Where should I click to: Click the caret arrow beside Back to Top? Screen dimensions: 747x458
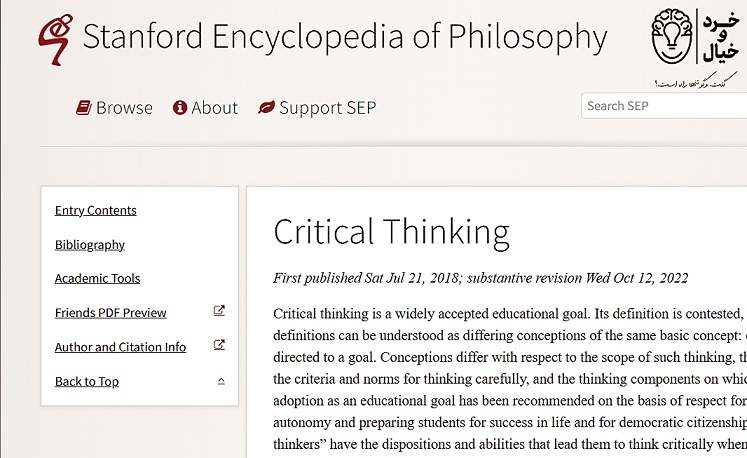pyautogui.click(x=221, y=381)
